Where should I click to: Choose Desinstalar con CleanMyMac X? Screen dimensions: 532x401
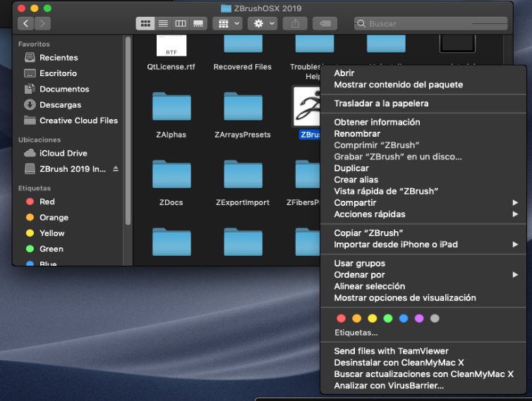tap(423, 363)
